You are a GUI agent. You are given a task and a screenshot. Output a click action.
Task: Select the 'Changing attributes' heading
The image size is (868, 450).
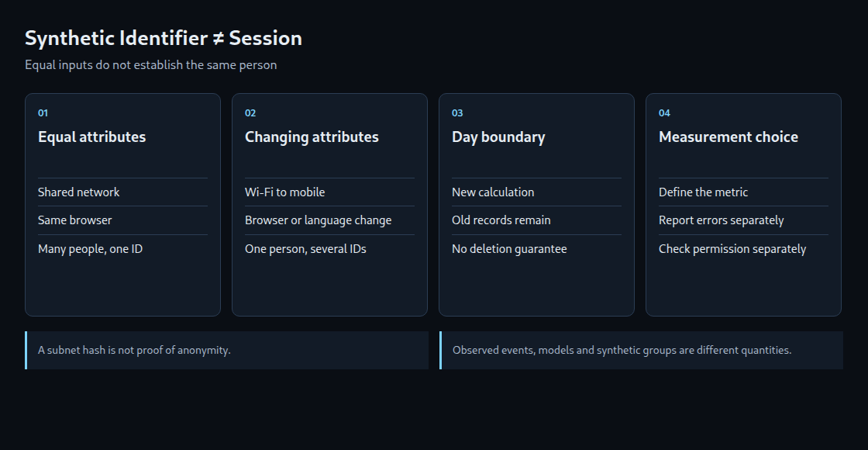312,137
